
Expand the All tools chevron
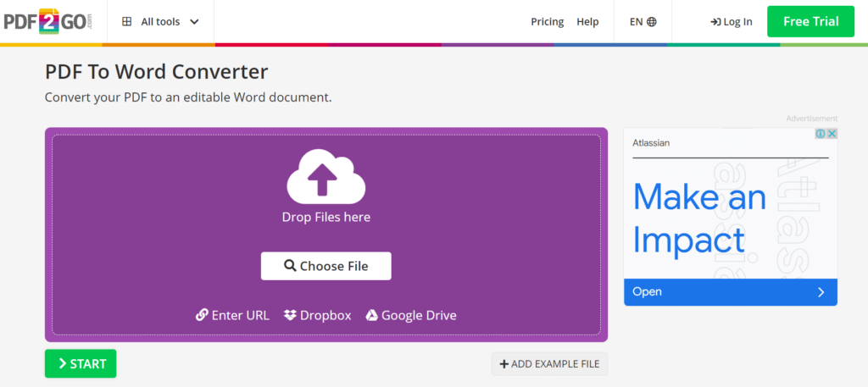[x=194, y=22]
